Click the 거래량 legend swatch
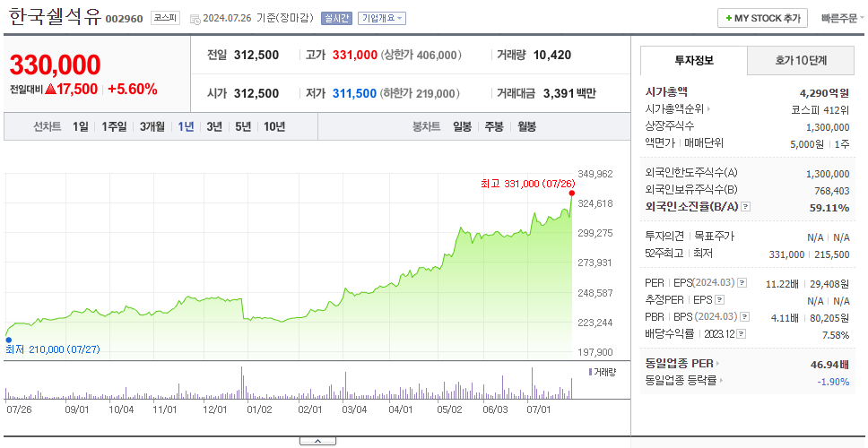The height and width of the screenshot is (448, 868). [590, 372]
